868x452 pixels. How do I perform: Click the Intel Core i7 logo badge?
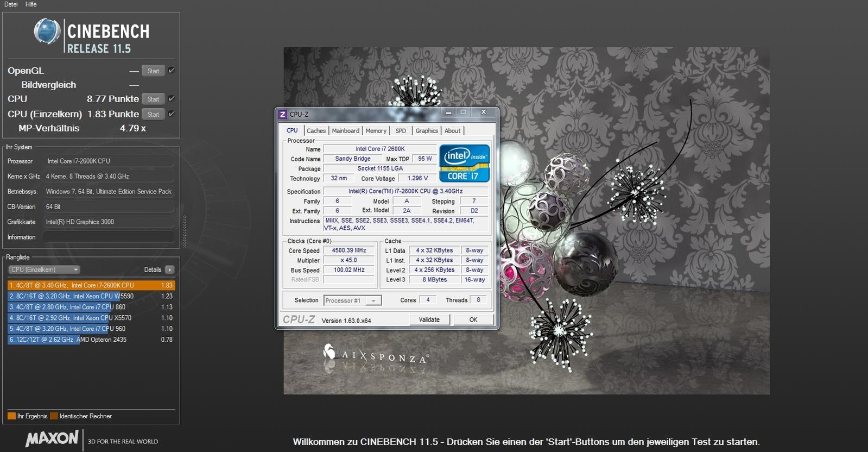point(465,163)
